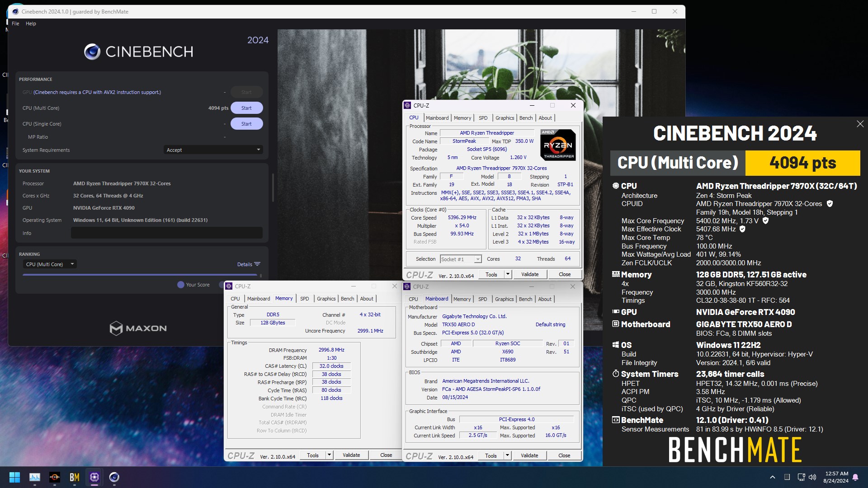Click Validate in the CPU-Z CPU window

(x=530, y=274)
